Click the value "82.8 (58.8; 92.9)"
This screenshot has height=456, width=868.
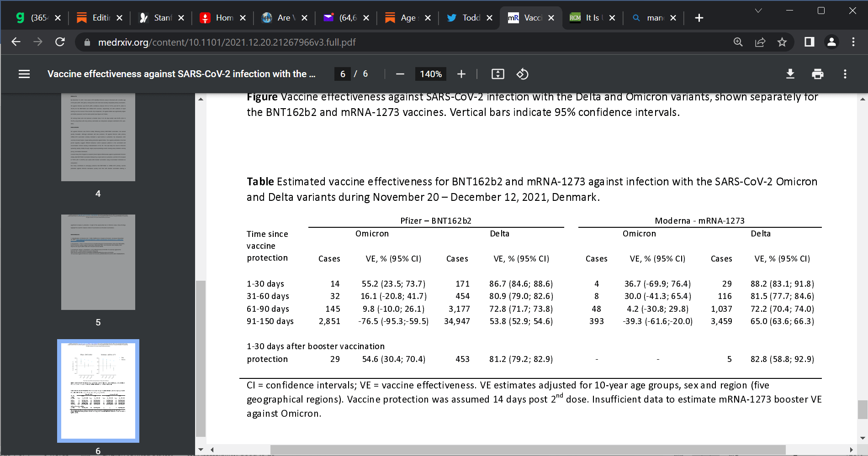coord(782,359)
